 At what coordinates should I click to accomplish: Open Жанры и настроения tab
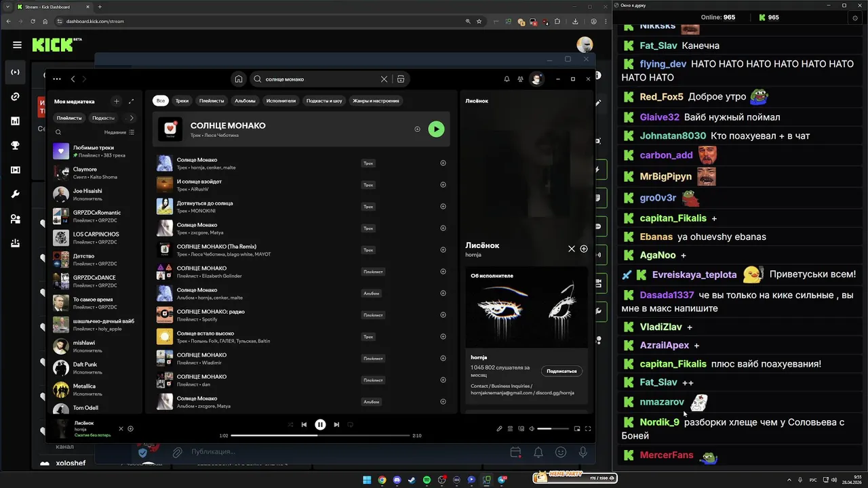click(x=376, y=100)
